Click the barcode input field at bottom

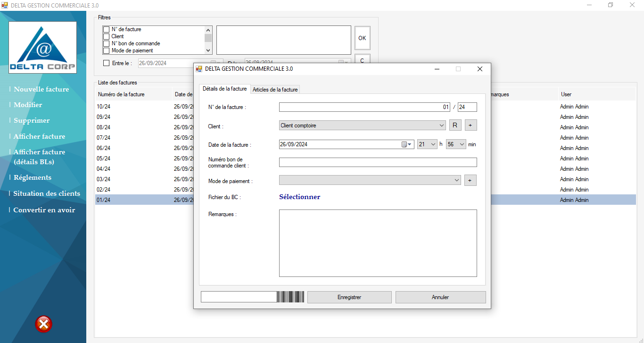[x=239, y=297]
